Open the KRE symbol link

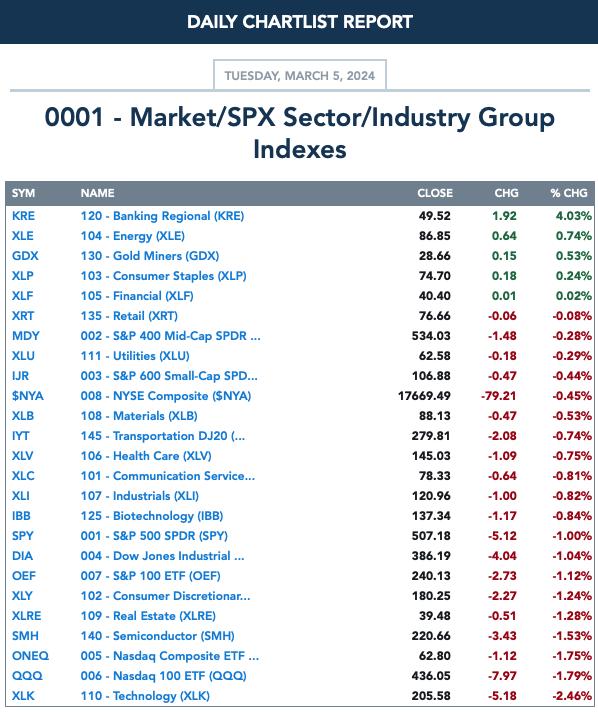coord(23,216)
